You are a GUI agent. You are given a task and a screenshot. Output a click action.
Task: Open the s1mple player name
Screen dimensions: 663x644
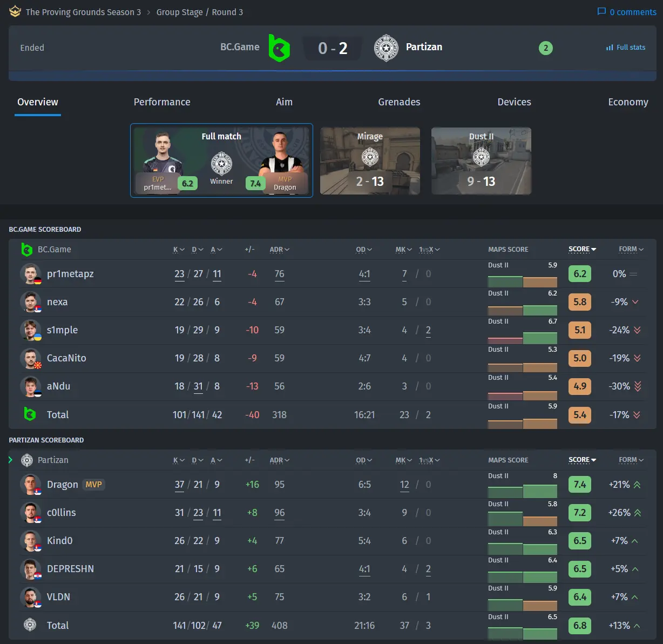[x=62, y=330]
